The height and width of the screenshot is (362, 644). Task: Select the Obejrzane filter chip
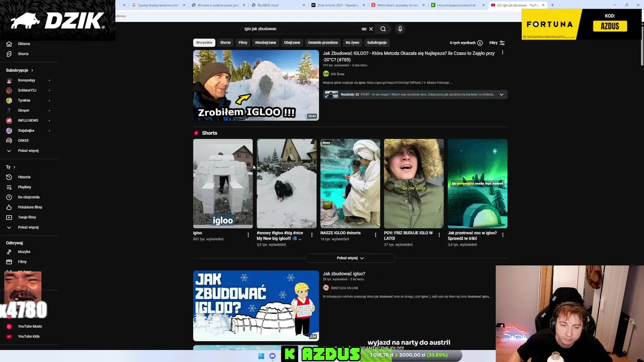(292, 43)
